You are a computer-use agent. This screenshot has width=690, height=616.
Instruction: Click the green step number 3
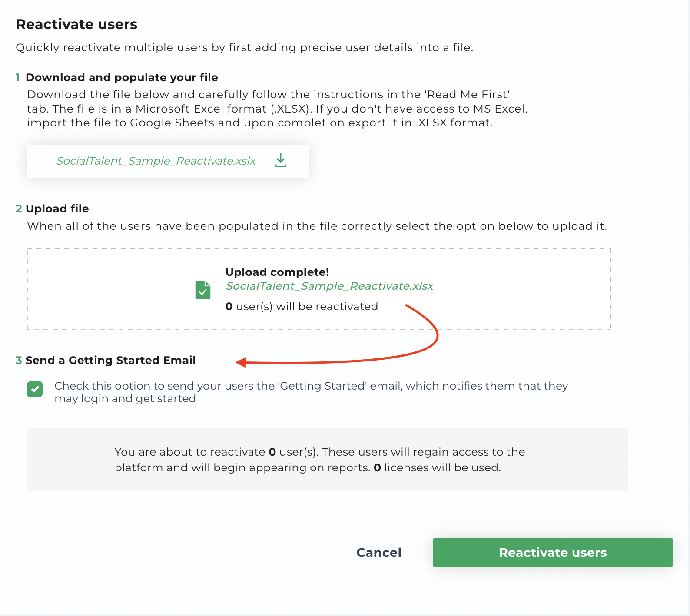tap(19, 361)
